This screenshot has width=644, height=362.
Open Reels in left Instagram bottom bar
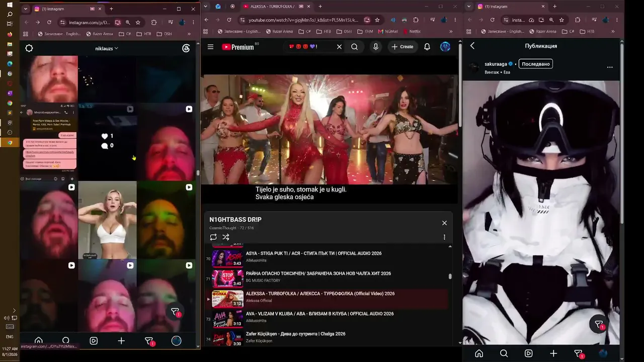(94, 340)
